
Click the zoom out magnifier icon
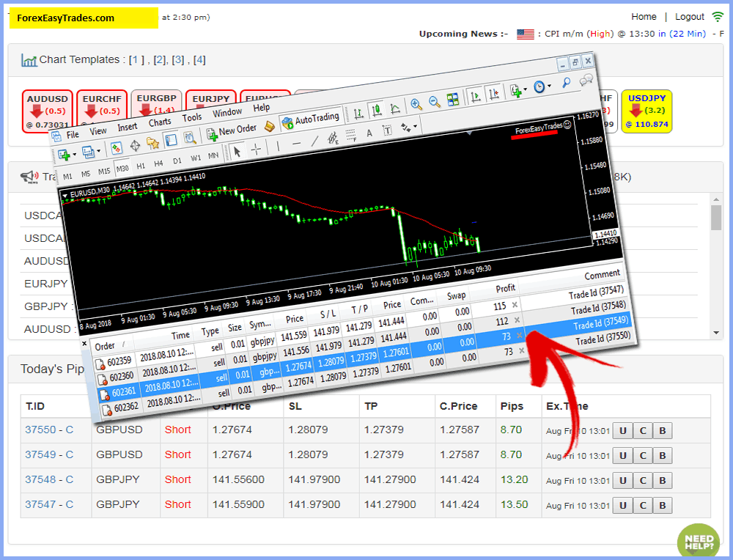(435, 102)
